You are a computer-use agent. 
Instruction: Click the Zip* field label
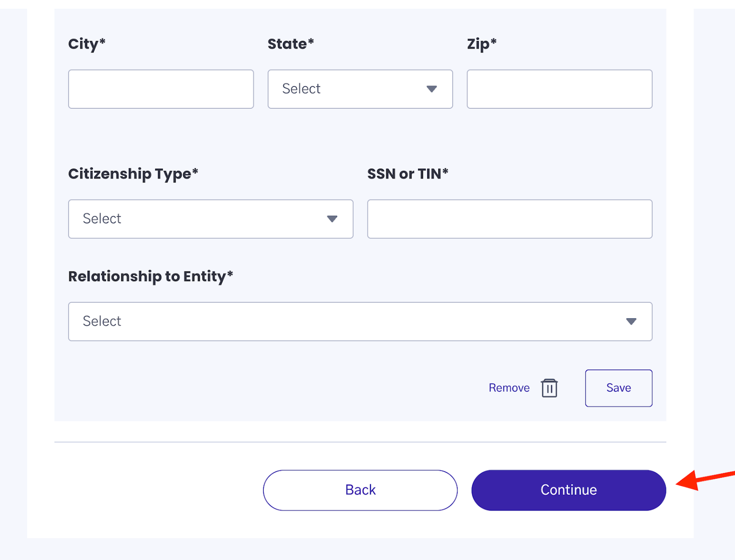point(482,44)
